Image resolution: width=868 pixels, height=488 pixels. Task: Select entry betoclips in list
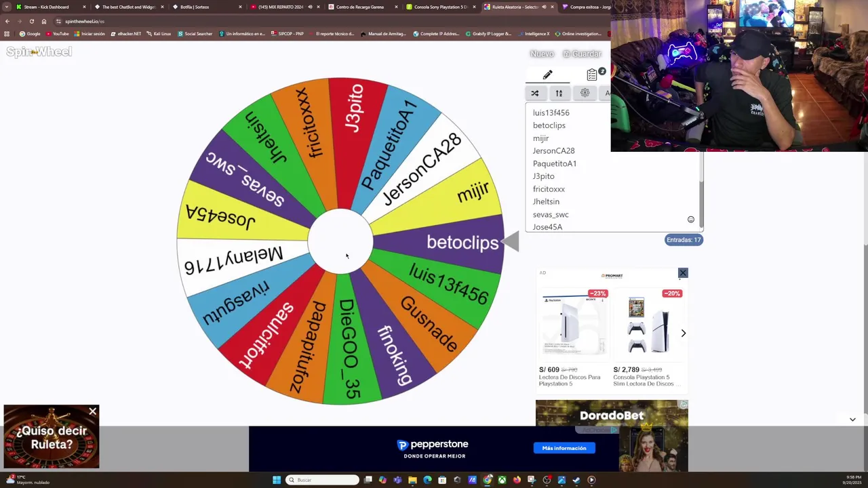click(549, 125)
